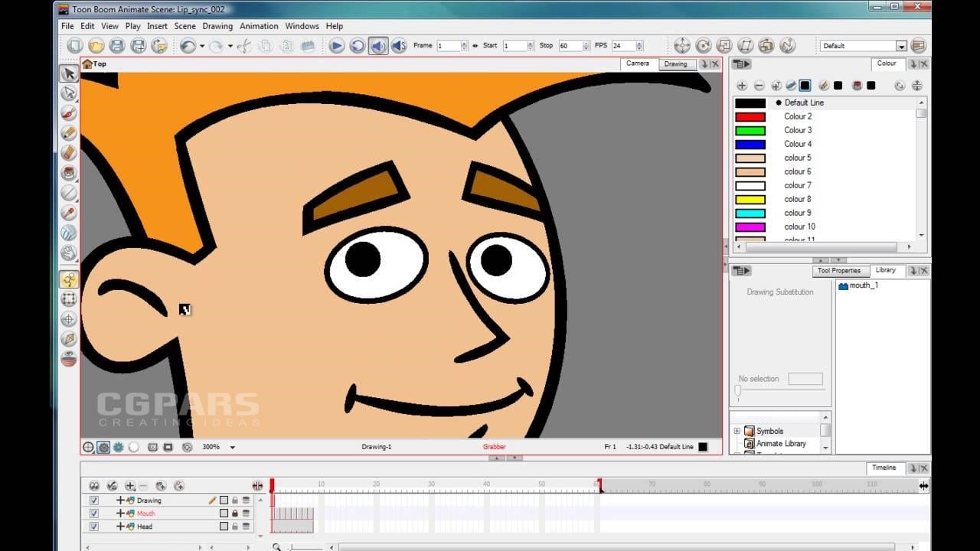Click the FPS input field
The height and width of the screenshot is (551, 980).
(x=622, y=46)
